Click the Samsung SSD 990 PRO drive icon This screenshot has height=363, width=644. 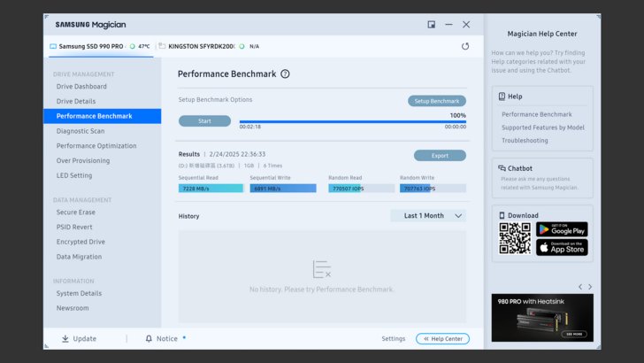click(53, 46)
